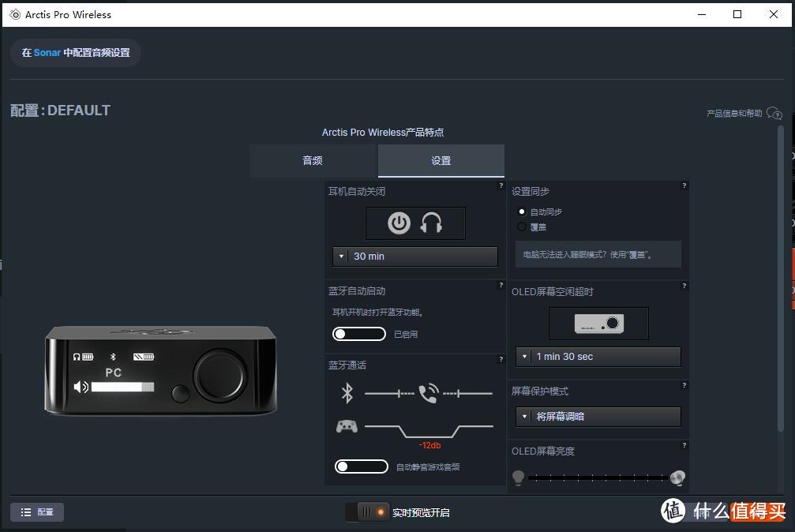The height and width of the screenshot is (532, 795).
Task: Close the Arctis Pro Wireless window
Action: tap(774, 15)
